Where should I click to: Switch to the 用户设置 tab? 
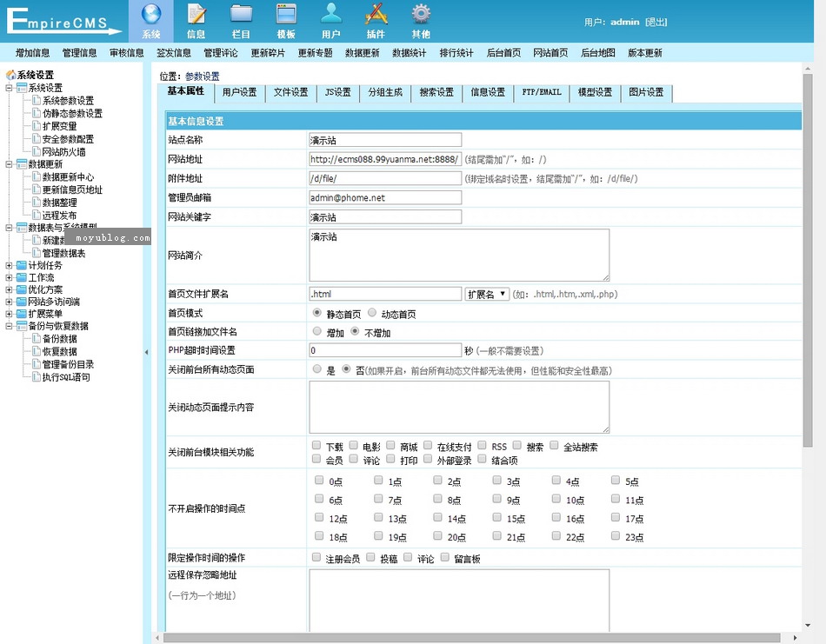coord(240,93)
